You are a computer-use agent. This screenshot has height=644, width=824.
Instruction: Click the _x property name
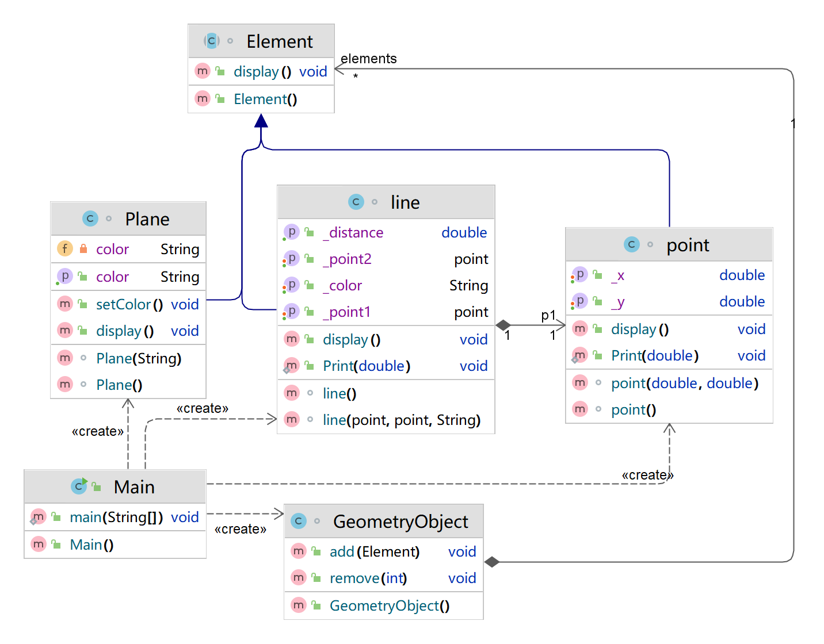618,275
